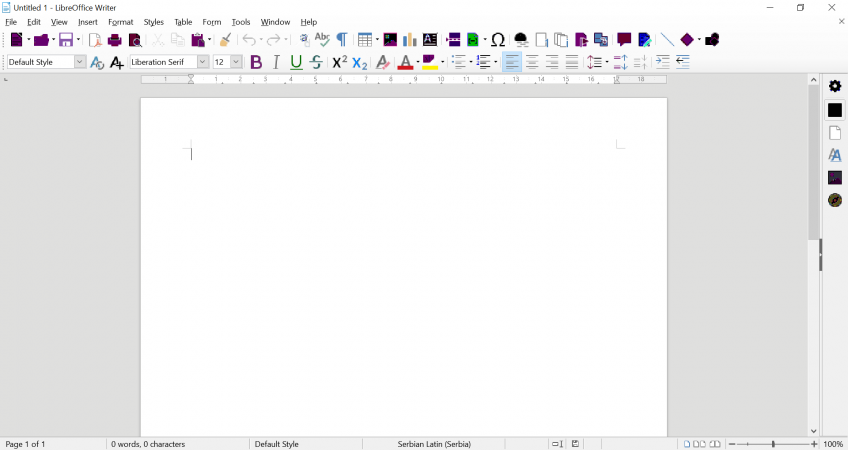The width and height of the screenshot is (848, 450).
Task: Open sidebar Page deck
Action: coord(834,133)
